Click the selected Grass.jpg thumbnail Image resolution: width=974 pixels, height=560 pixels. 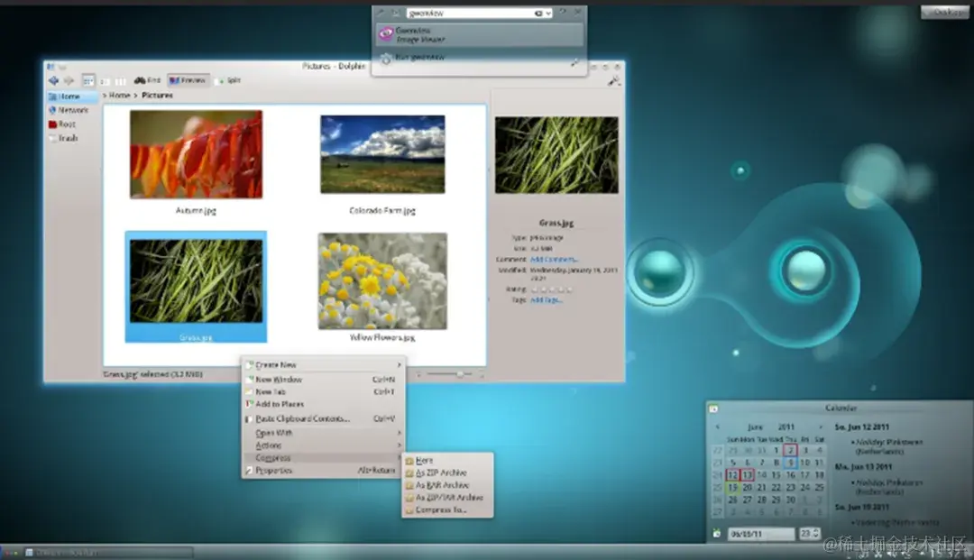[x=197, y=281]
